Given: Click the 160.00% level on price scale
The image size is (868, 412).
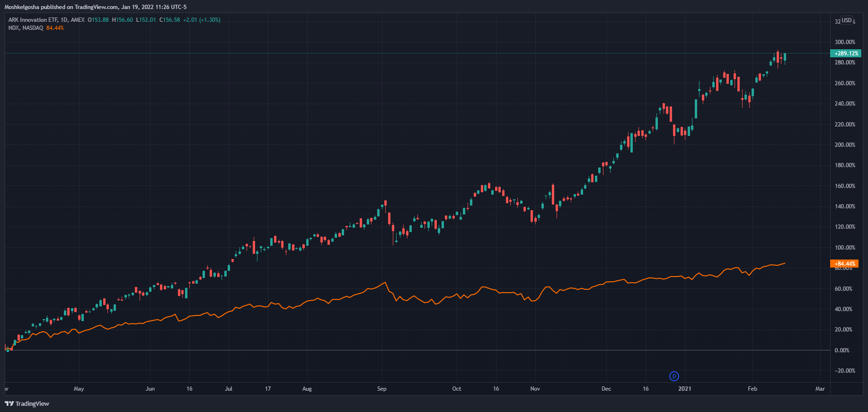Looking at the screenshot, I should point(845,186).
